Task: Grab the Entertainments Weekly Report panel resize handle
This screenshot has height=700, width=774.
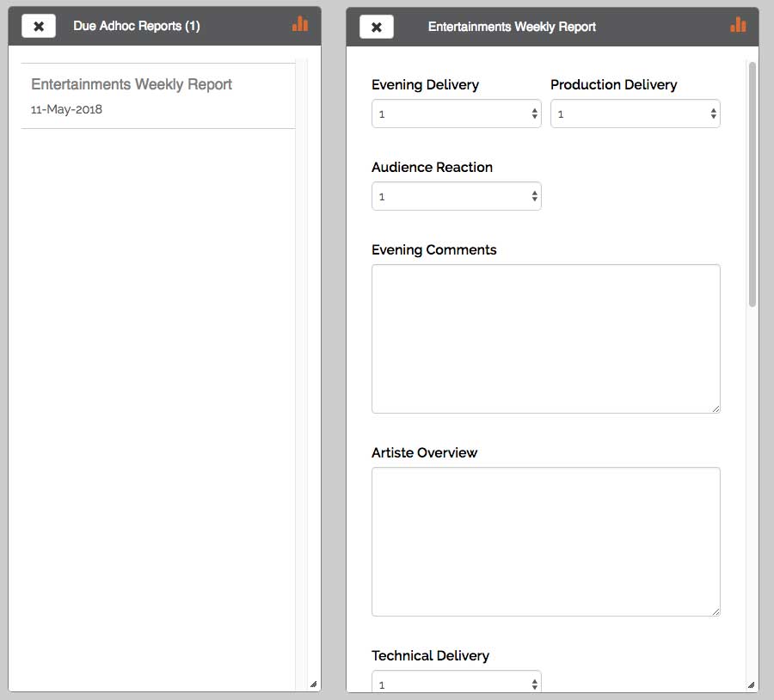Action: click(x=751, y=685)
